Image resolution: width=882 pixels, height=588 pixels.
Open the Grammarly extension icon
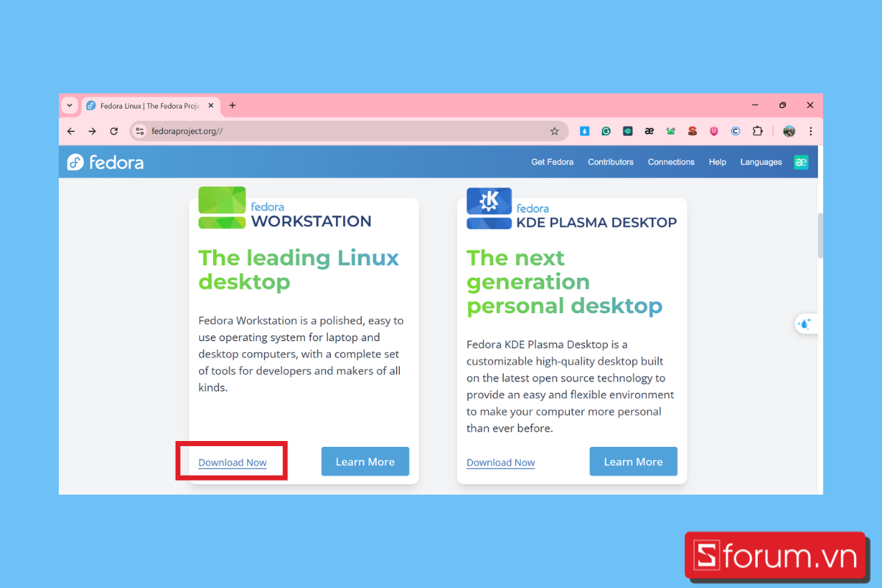pyautogui.click(x=606, y=132)
